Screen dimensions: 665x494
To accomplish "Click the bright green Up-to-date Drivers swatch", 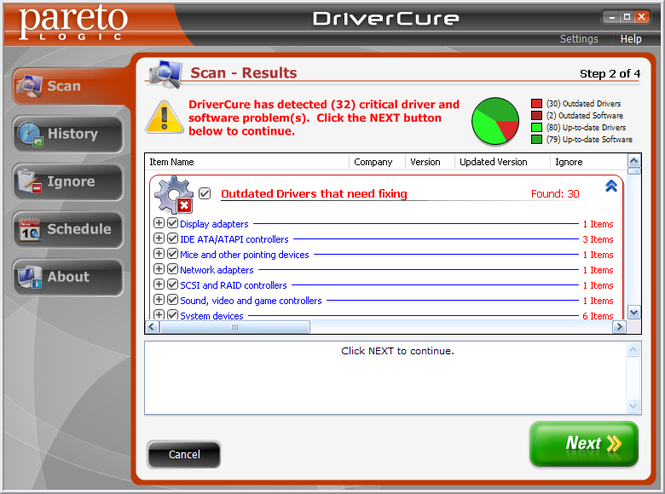I will [x=536, y=127].
